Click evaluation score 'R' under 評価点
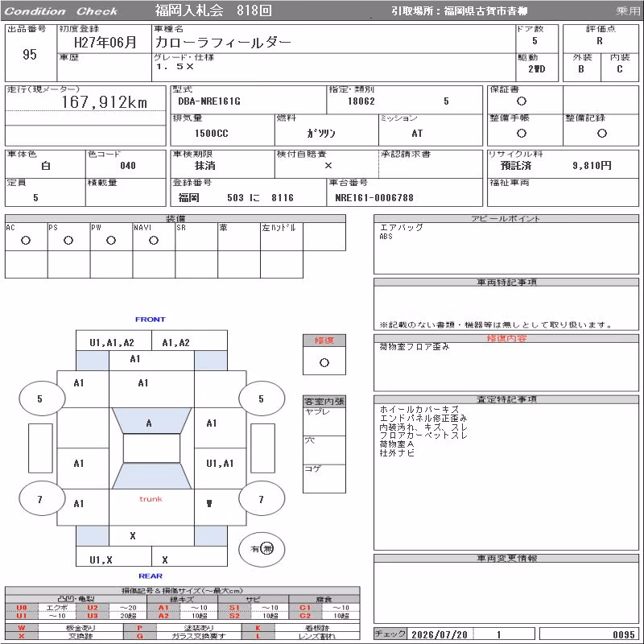Viewport: 644px width, 644px height. (x=600, y=41)
